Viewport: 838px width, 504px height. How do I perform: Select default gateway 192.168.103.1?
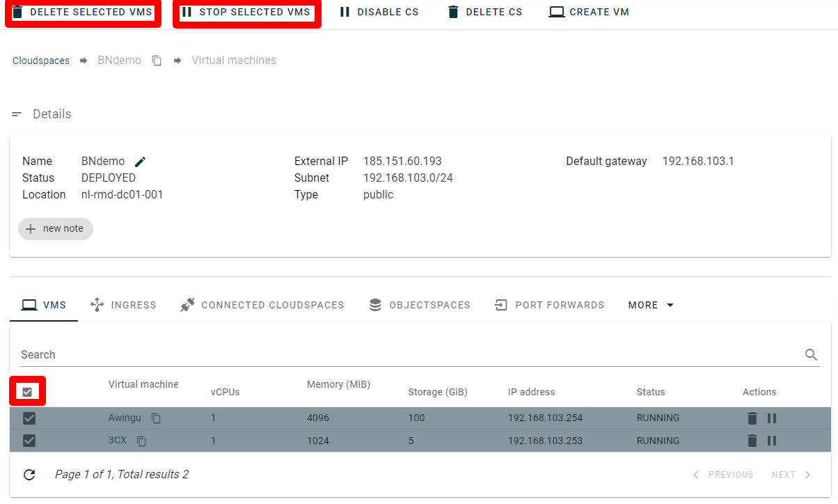pyautogui.click(x=698, y=162)
